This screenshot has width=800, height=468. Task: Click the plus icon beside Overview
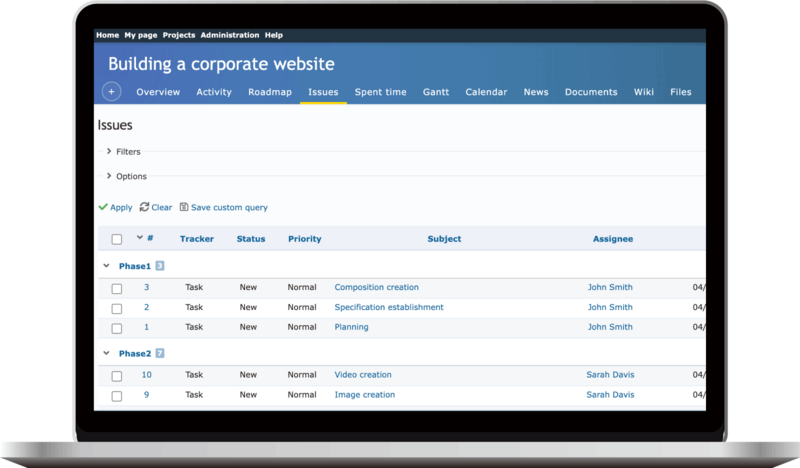111,92
